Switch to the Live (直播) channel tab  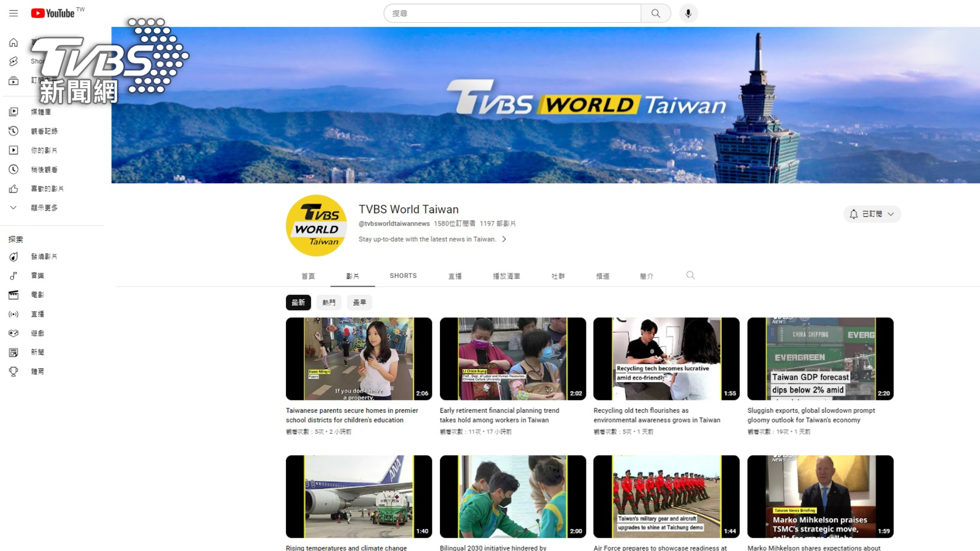455,276
